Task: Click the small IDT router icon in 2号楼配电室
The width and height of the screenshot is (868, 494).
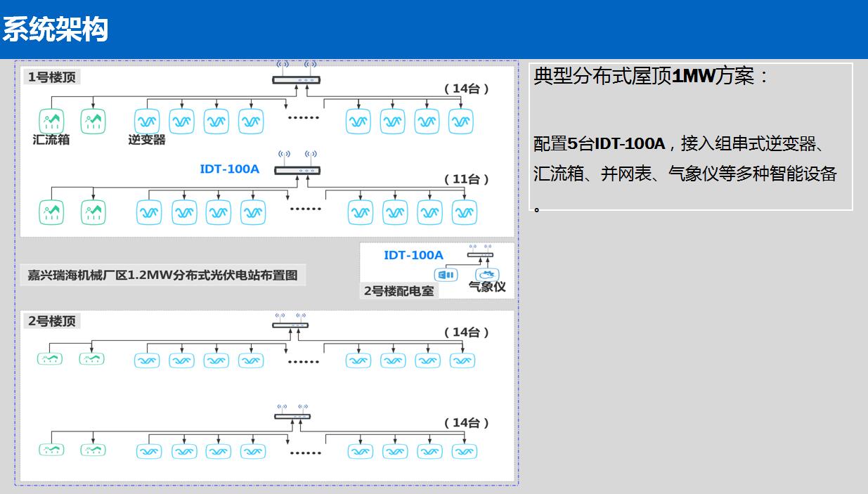Action: click(480, 254)
